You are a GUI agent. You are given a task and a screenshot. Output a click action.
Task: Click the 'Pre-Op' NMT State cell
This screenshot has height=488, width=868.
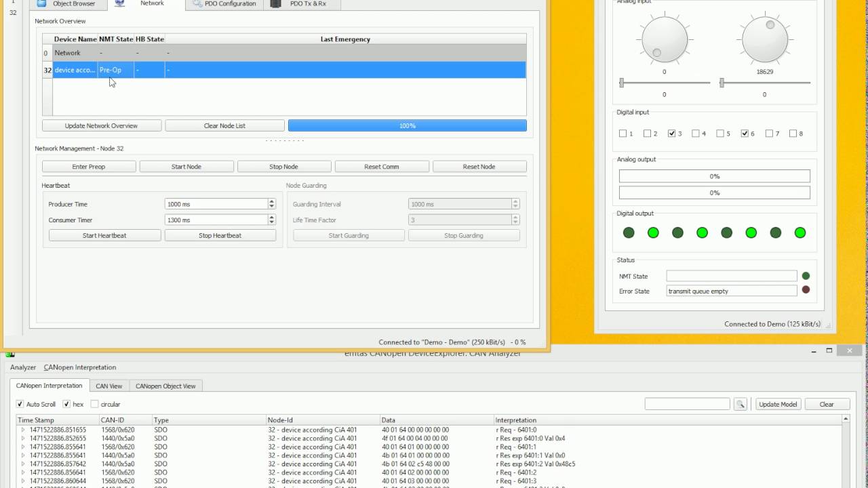point(115,70)
